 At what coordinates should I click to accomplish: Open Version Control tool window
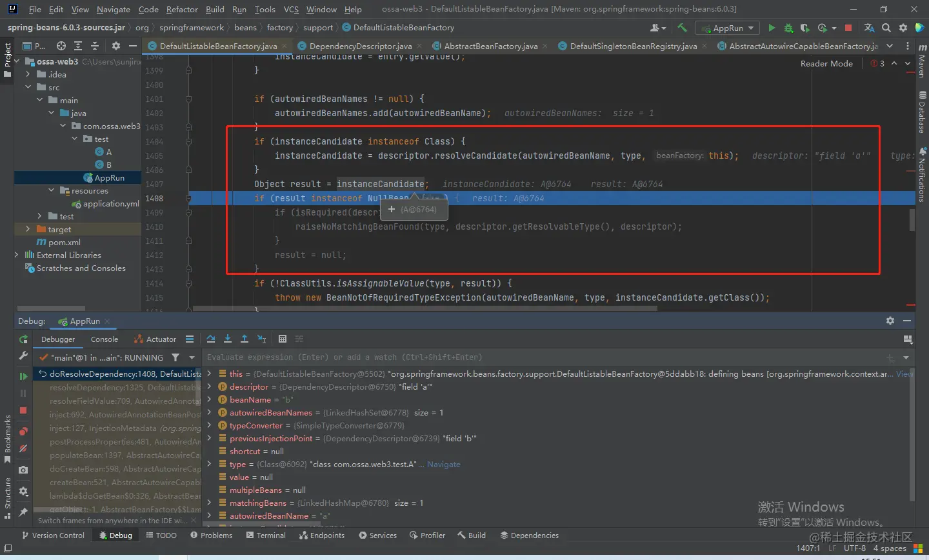(x=52, y=535)
